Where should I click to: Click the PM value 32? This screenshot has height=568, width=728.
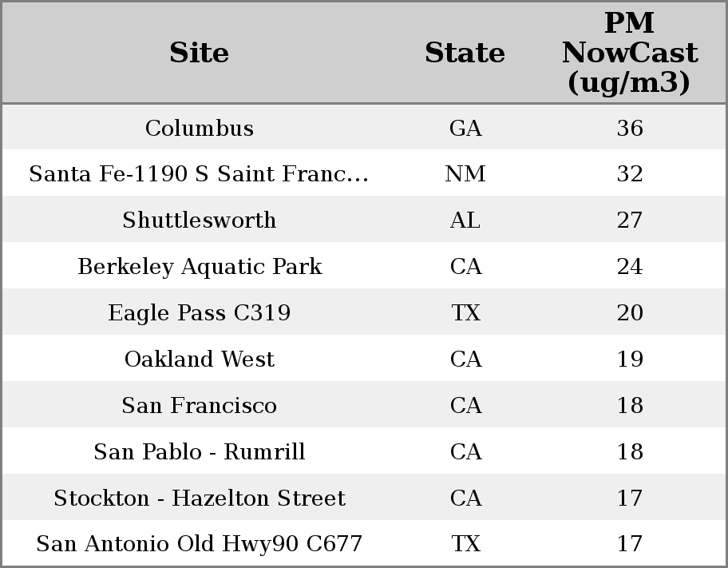[630, 174]
